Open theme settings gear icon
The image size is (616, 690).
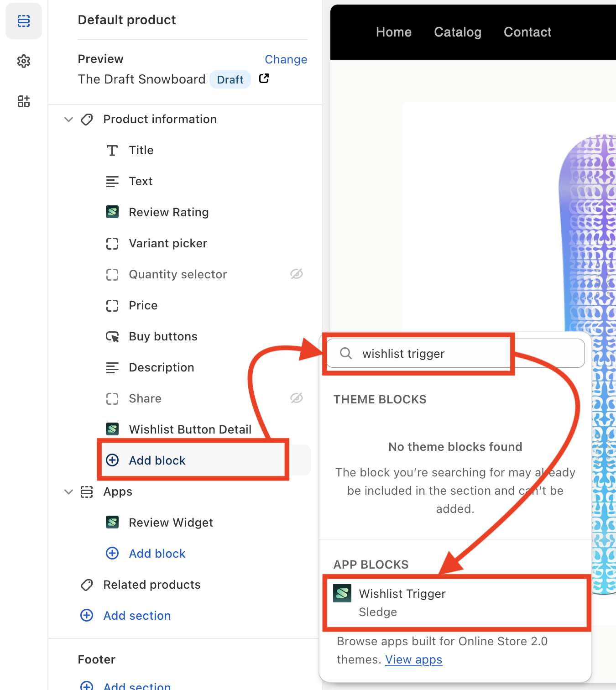coord(24,61)
